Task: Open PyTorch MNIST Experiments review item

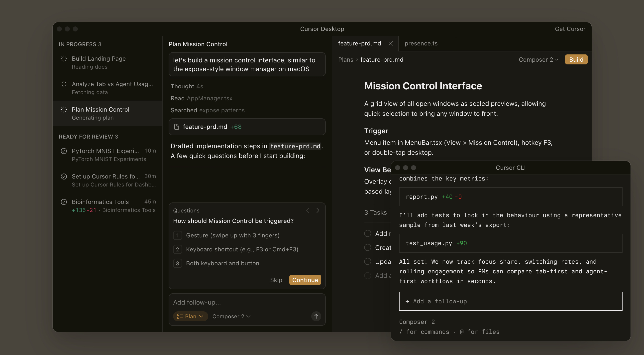Action: pyautogui.click(x=108, y=155)
